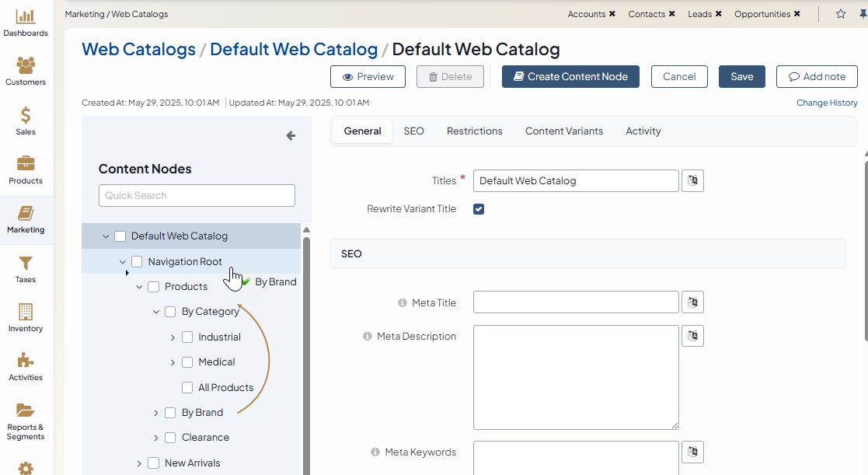Switch to the Restrictions tab
The height and width of the screenshot is (475, 868).
pos(474,131)
